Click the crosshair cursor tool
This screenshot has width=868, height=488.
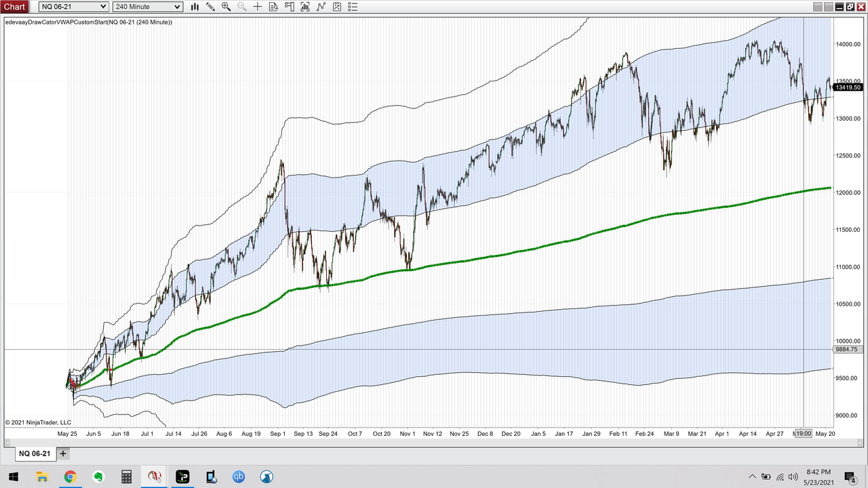tap(257, 6)
